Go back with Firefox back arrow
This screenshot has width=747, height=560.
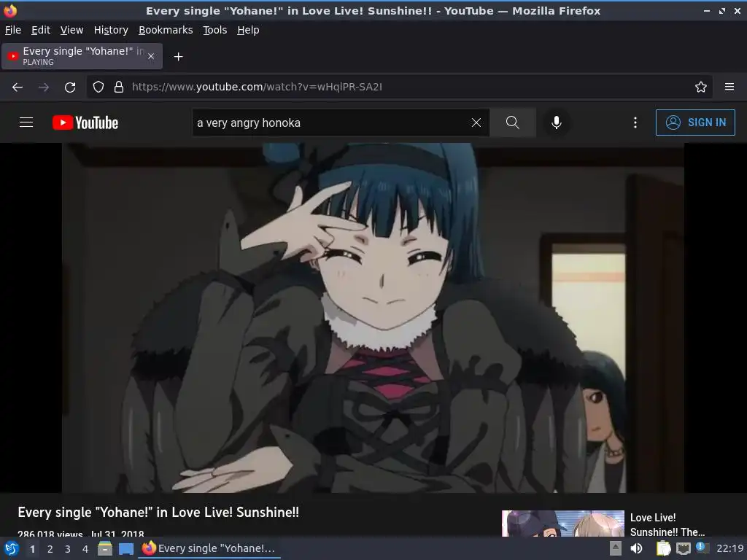18,87
